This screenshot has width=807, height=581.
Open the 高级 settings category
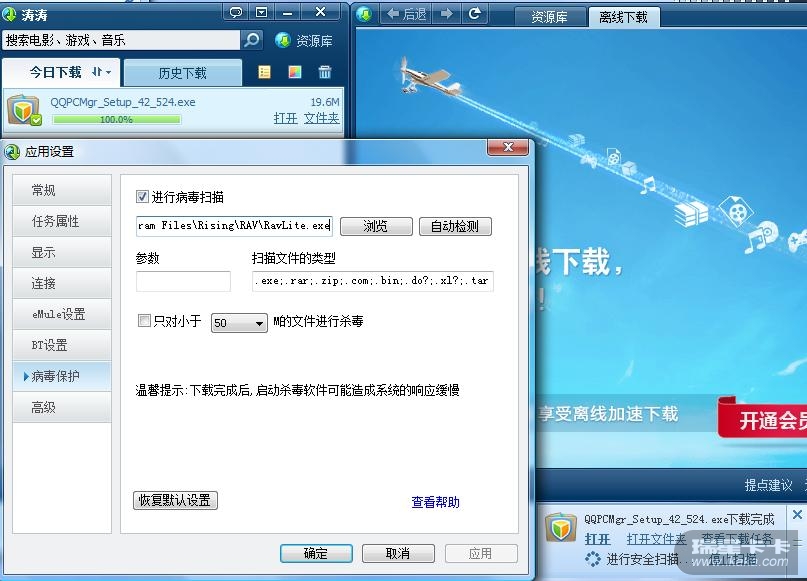click(x=62, y=407)
